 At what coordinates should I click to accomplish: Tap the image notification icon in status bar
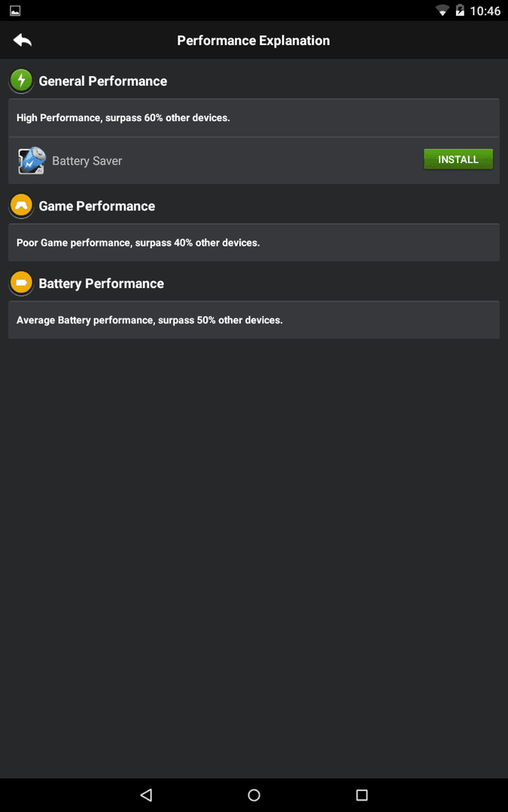15,11
